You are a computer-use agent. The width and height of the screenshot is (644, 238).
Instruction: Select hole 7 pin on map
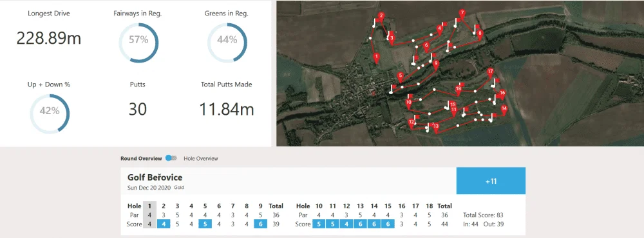(462, 14)
